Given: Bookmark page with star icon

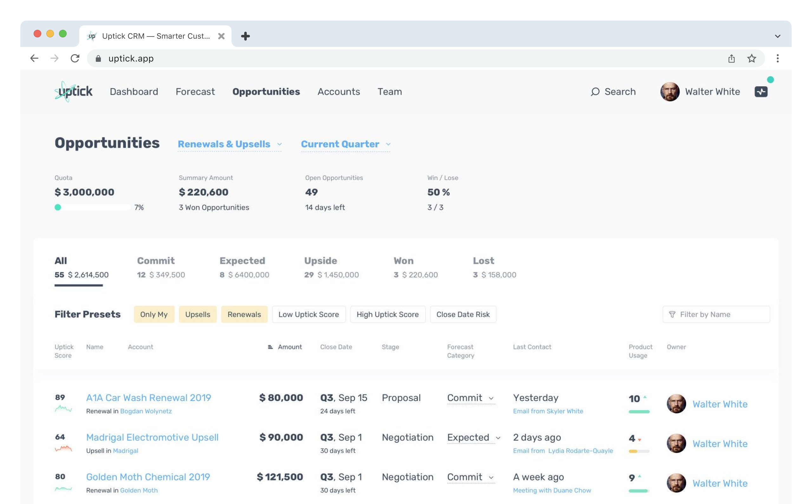Looking at the screenshot, I should [x=751, y=59].
